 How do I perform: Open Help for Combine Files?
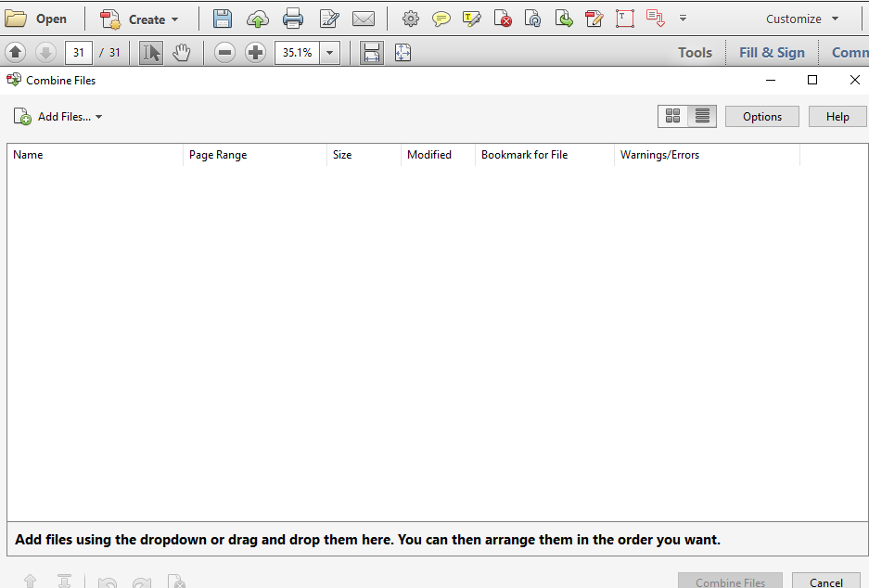click(837, 116)
